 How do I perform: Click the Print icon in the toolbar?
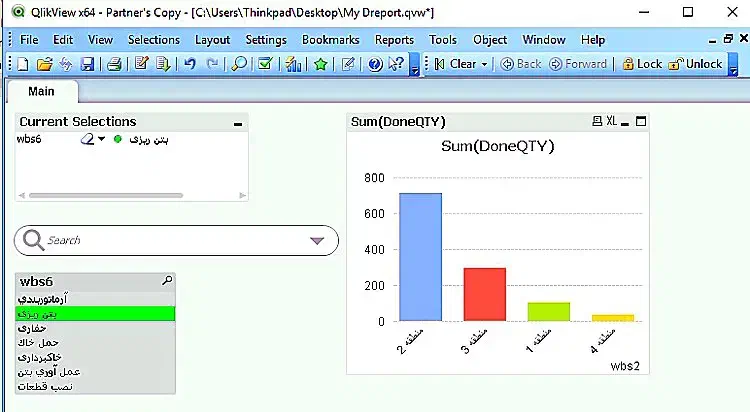(x=114, y=64)
